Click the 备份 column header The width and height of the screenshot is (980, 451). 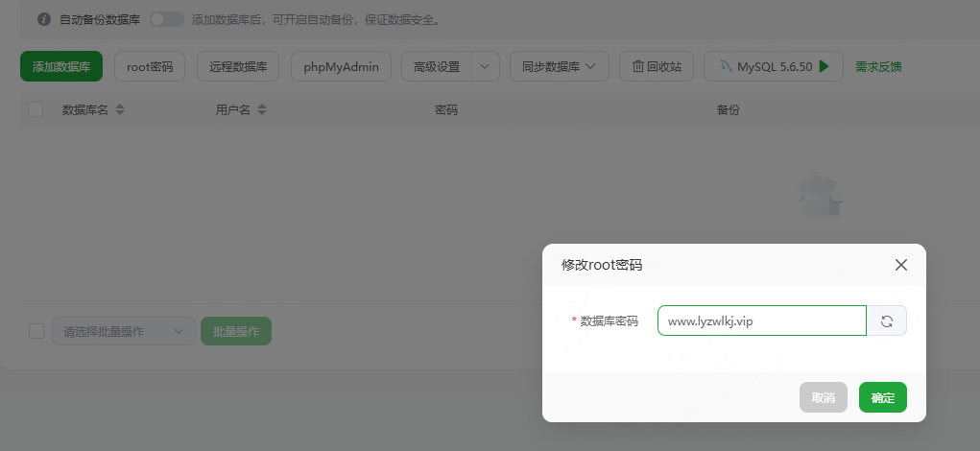[x=729, y=110]
